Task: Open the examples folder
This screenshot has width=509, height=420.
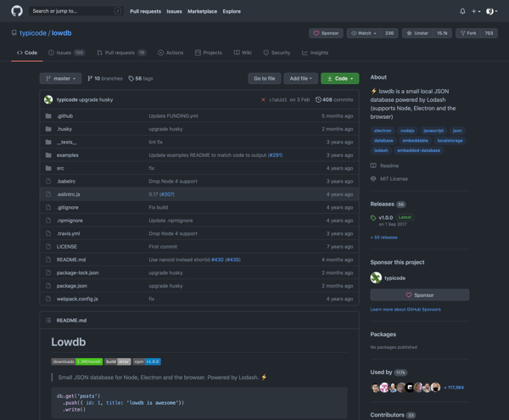Action: point(68,155)
